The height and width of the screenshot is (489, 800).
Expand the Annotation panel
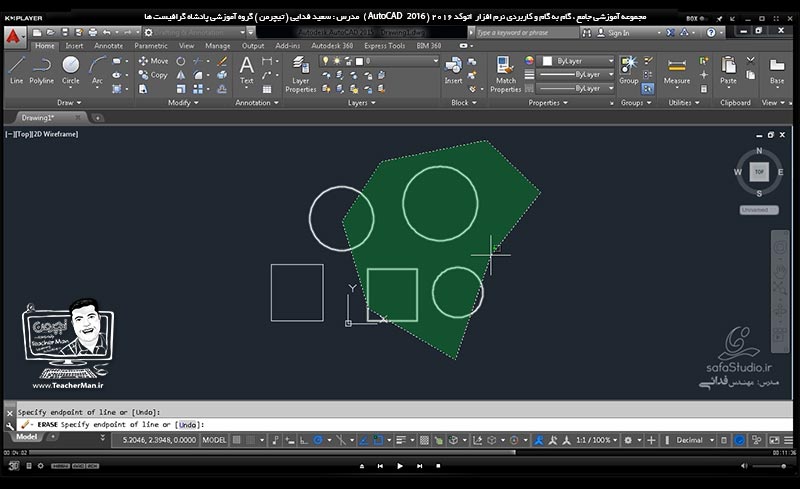coord(257,103)
